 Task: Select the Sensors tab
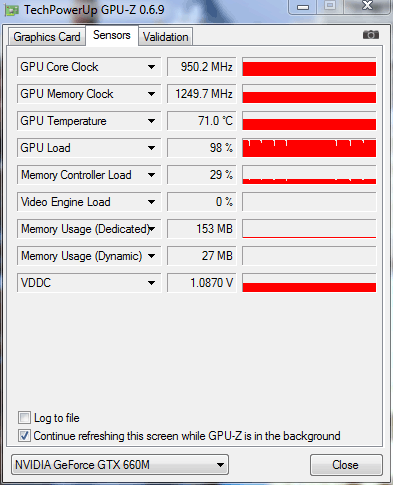point(112,35)
